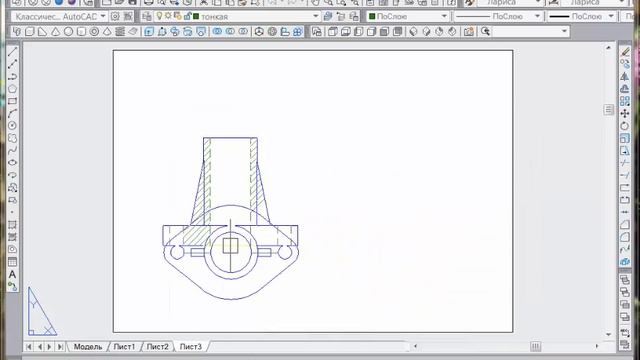Select the Ellipse tool
Viewport: 640px width, 360px height.
tap(12, 163)
